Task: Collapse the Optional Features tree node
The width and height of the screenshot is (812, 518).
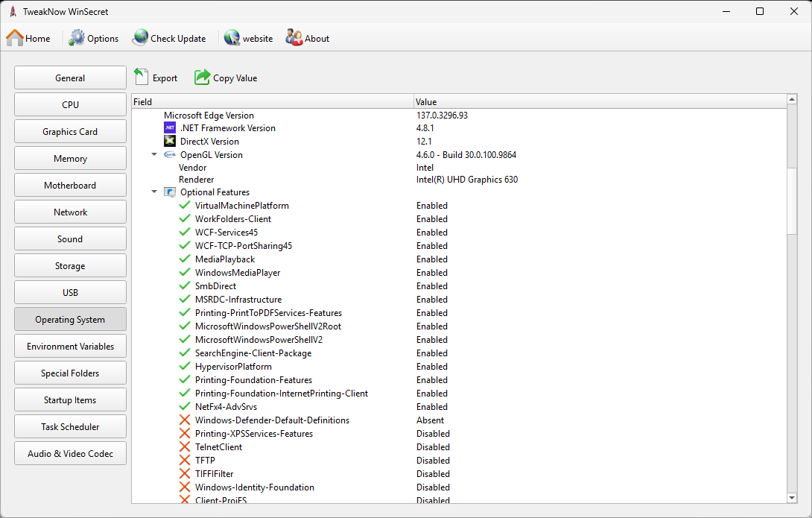Action: [153, 192]
